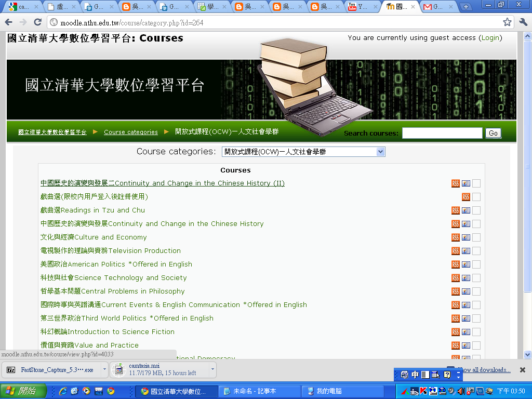Open Internet Explorer from quick launch
Screen dimensions: 532x399
[63, 391]
